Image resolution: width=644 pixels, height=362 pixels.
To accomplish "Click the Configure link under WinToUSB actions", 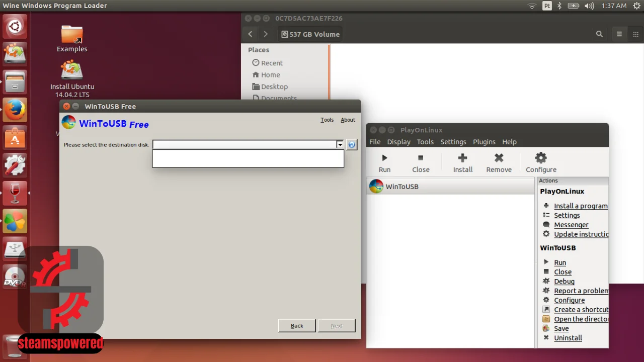I will (569, 300).
